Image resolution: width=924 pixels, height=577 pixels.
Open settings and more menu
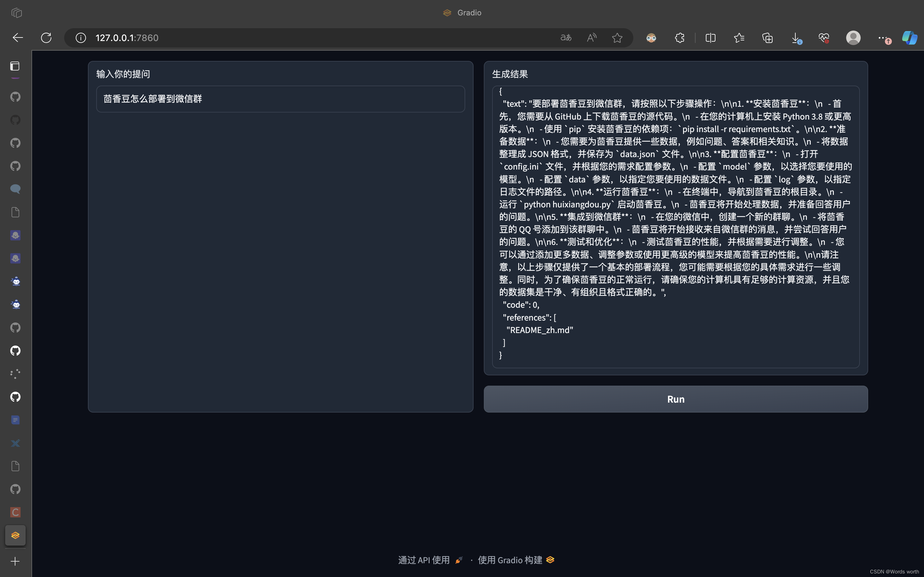click(x=882, y=38)
